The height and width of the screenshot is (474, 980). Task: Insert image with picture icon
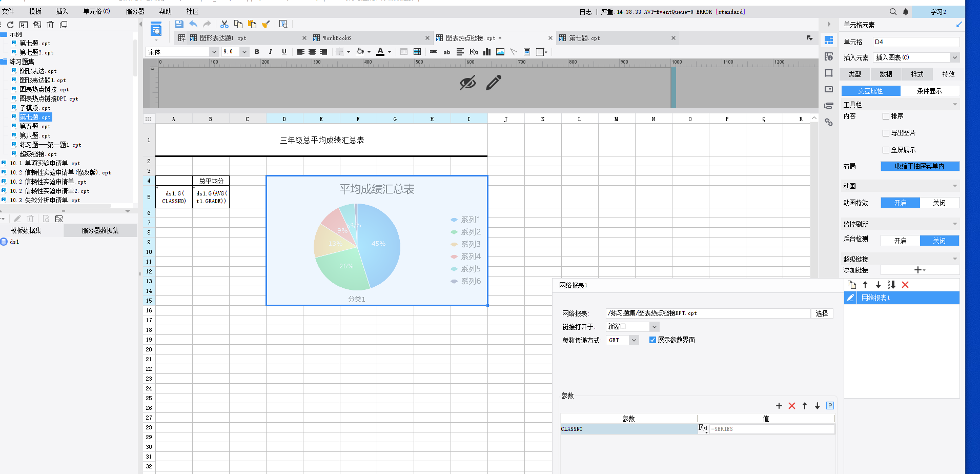500,52
